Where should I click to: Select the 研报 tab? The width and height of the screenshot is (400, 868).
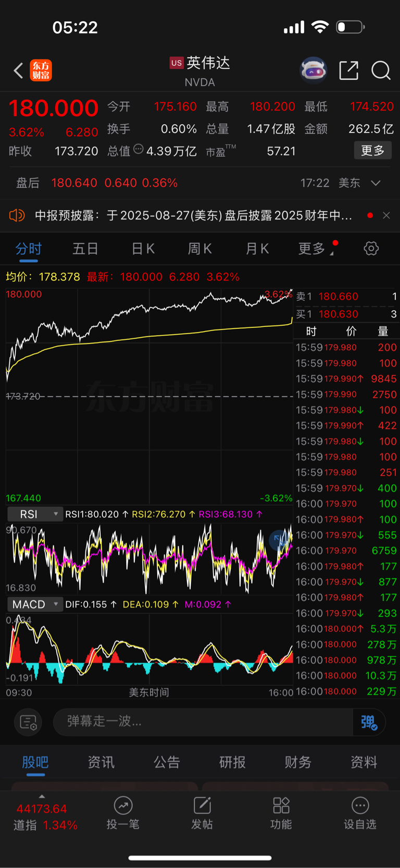232,762
